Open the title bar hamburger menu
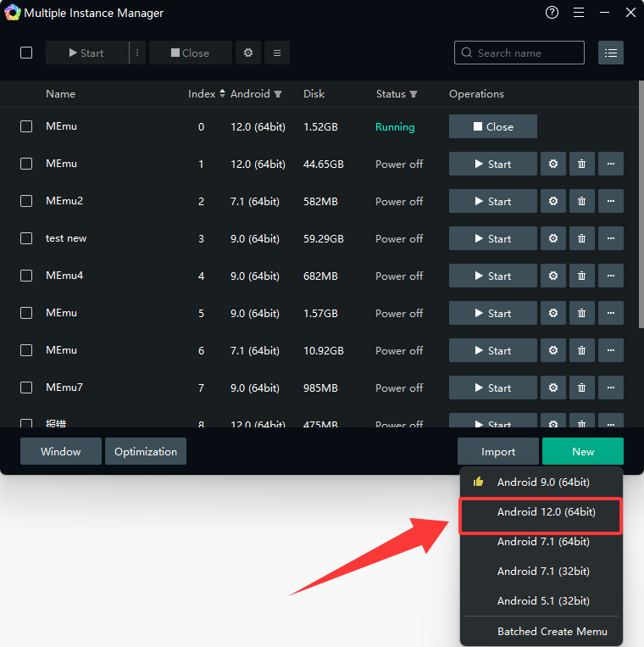 pyautogui.click(x=579, y=13)
